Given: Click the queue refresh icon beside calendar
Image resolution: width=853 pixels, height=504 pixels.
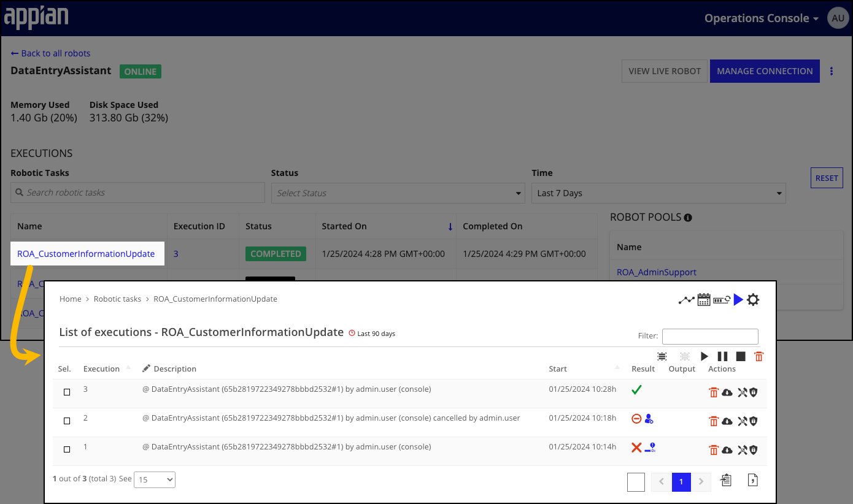Looking at the screenshot, I should pos(721,300).
